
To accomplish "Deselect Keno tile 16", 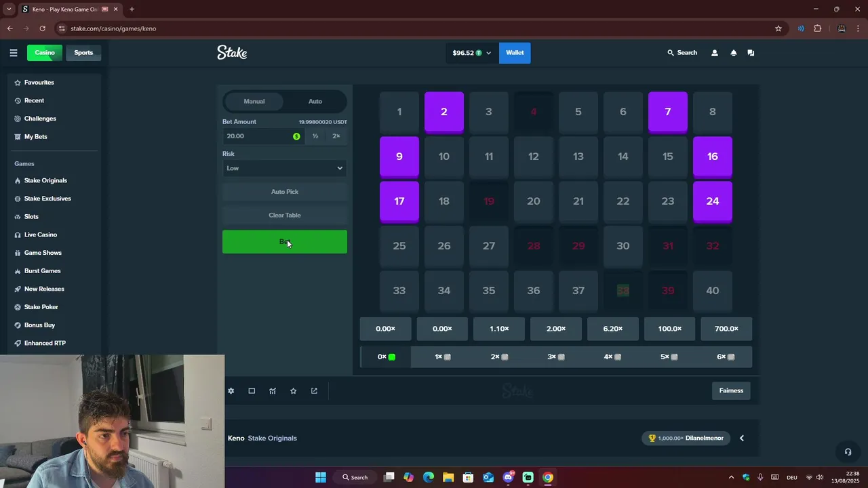I will 713,157.
